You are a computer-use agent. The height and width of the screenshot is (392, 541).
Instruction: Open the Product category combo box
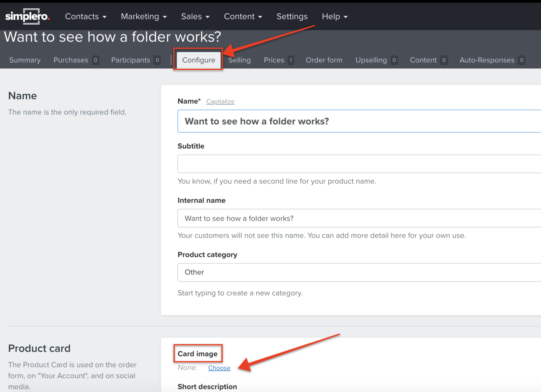(359, 272)
